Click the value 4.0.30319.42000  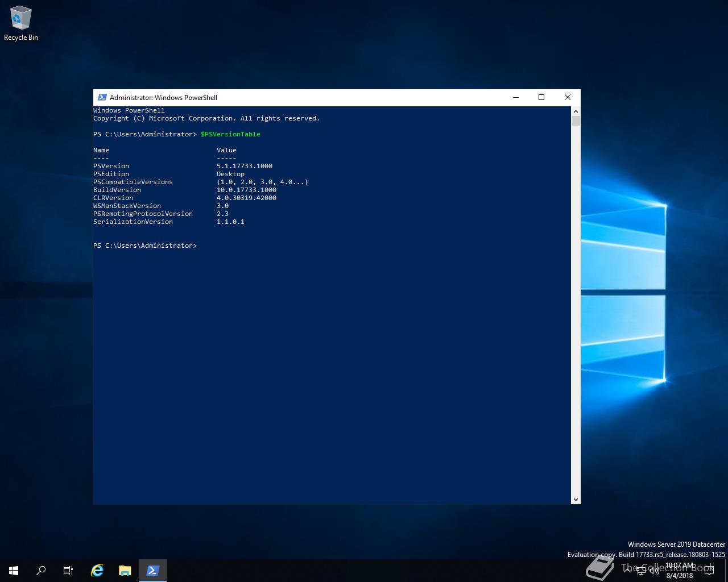246,198
